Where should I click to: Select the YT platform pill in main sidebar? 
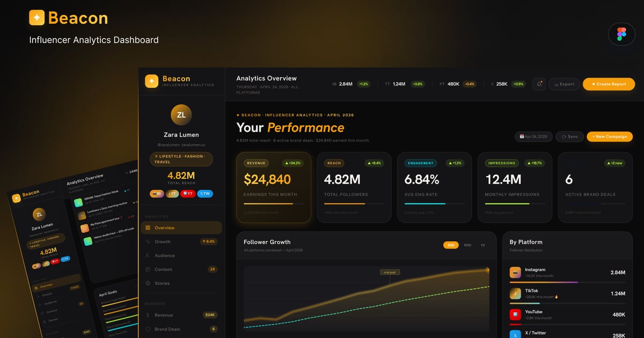[x=188, y=193]
